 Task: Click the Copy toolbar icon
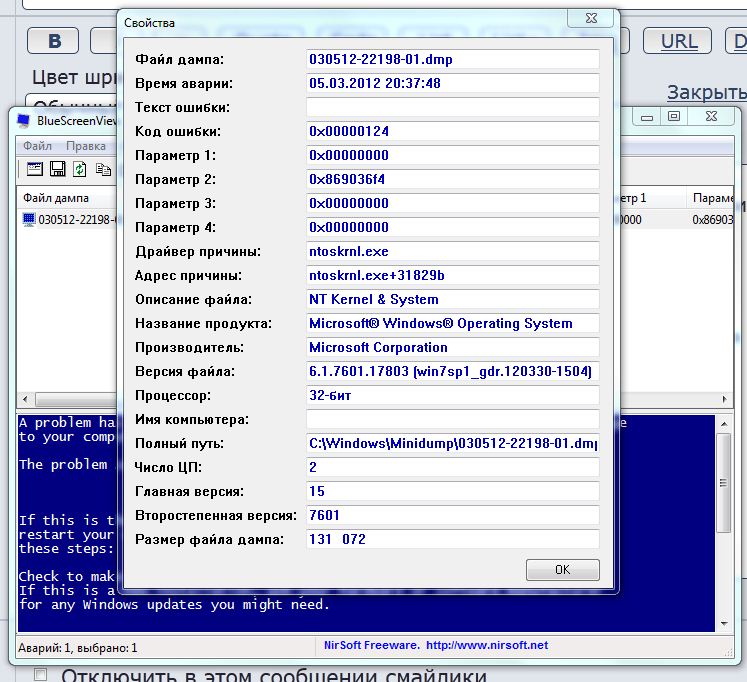(x=103, y=169)
